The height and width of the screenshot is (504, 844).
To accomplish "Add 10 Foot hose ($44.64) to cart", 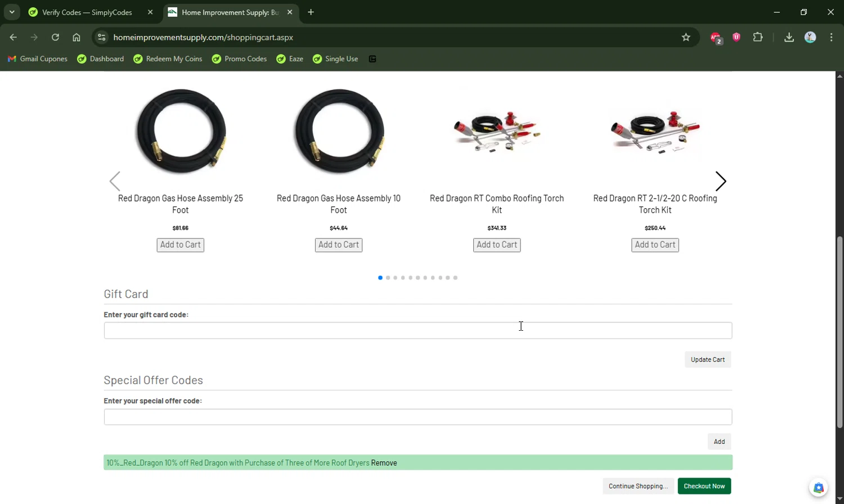I will [339, 245].
